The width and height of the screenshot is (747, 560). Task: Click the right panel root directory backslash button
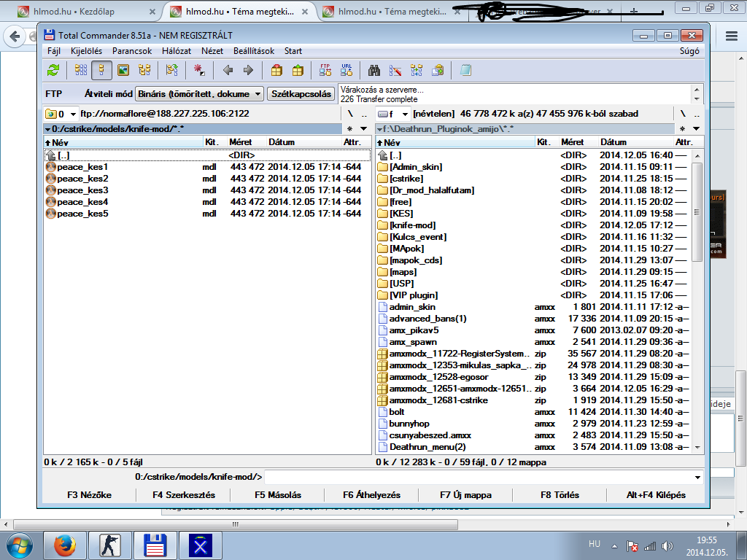[683, 114]
